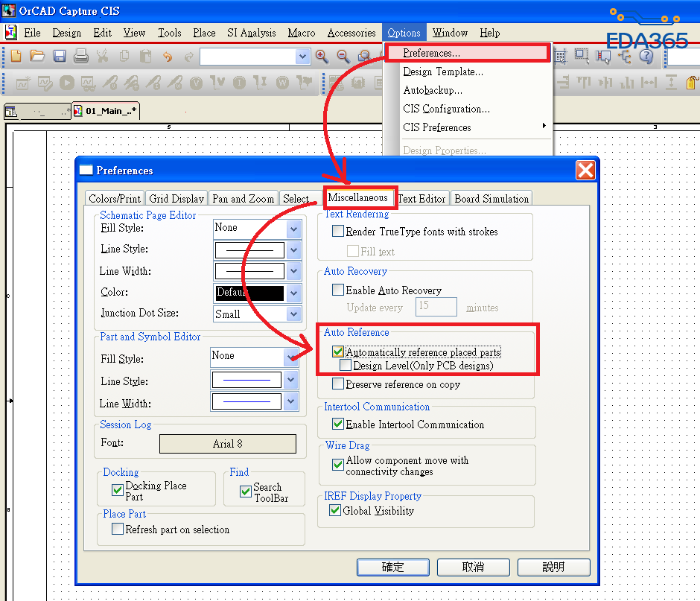
Task: Open the Color dropdown showing Default
Action: 293,293
